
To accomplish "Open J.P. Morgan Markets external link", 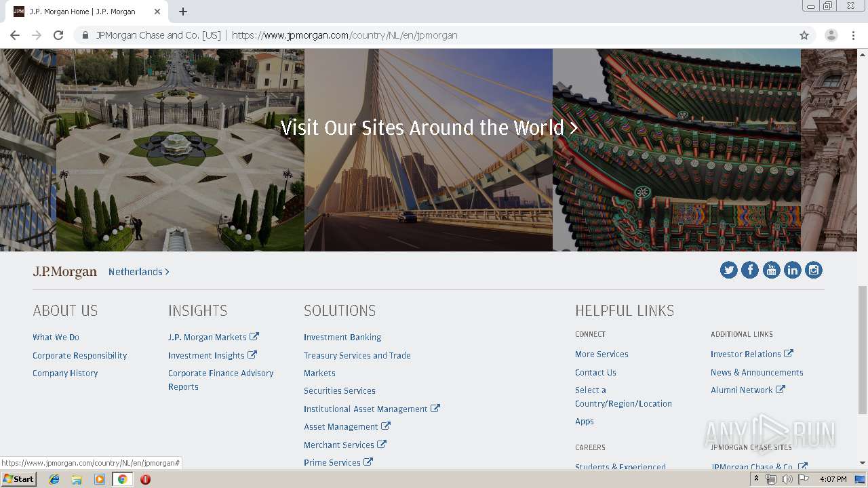I will click(x=214, y=337).
